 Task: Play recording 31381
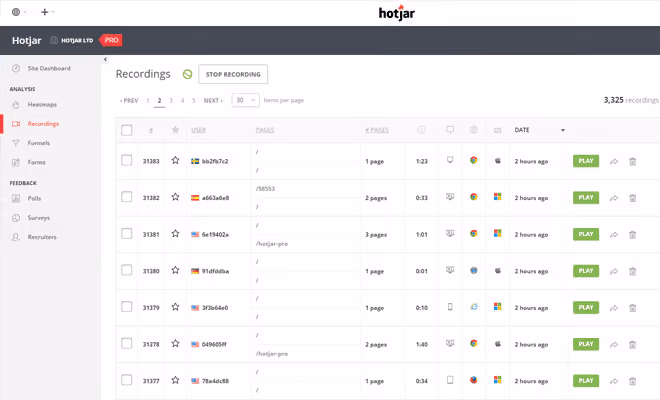(x=585, y=234)
